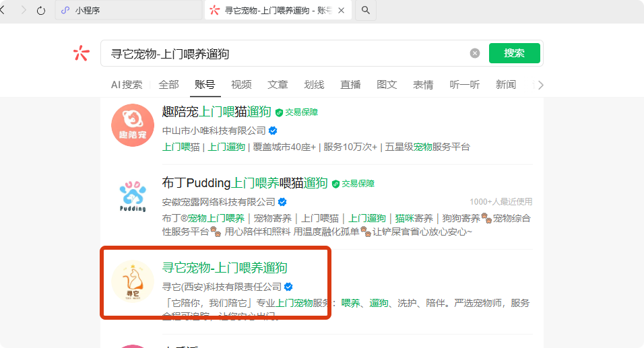644x348 pixels.
Task: Open the Pudding paw logo avatar
Action: pos(133,196)
